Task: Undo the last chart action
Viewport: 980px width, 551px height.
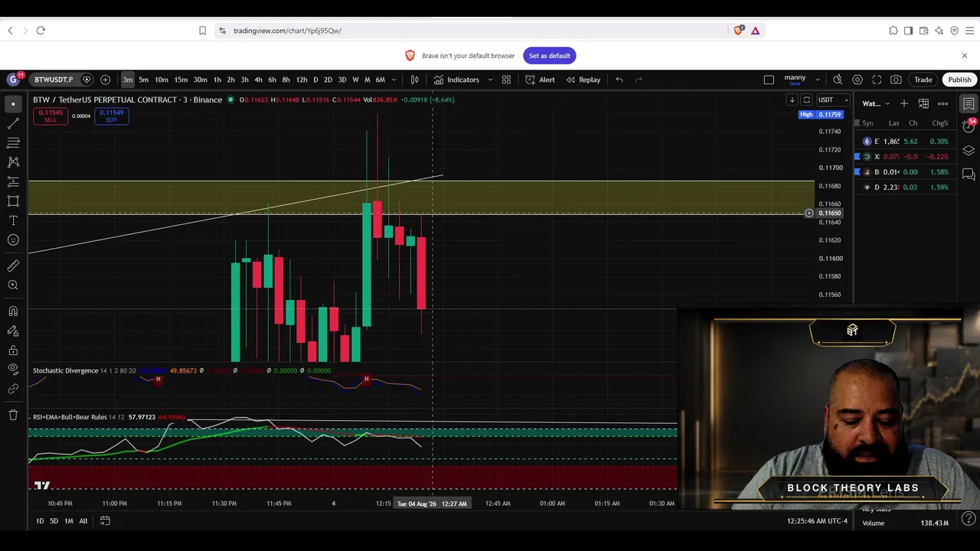Action: pyautogui.click(x=619, y=80)
